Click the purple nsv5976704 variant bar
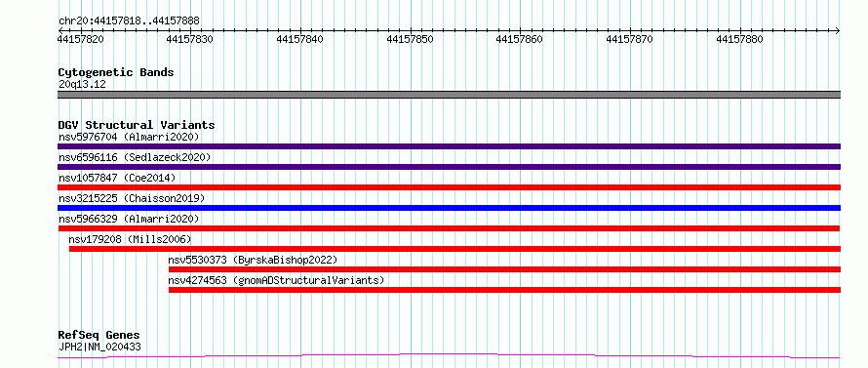 click(x=449, y=146)
